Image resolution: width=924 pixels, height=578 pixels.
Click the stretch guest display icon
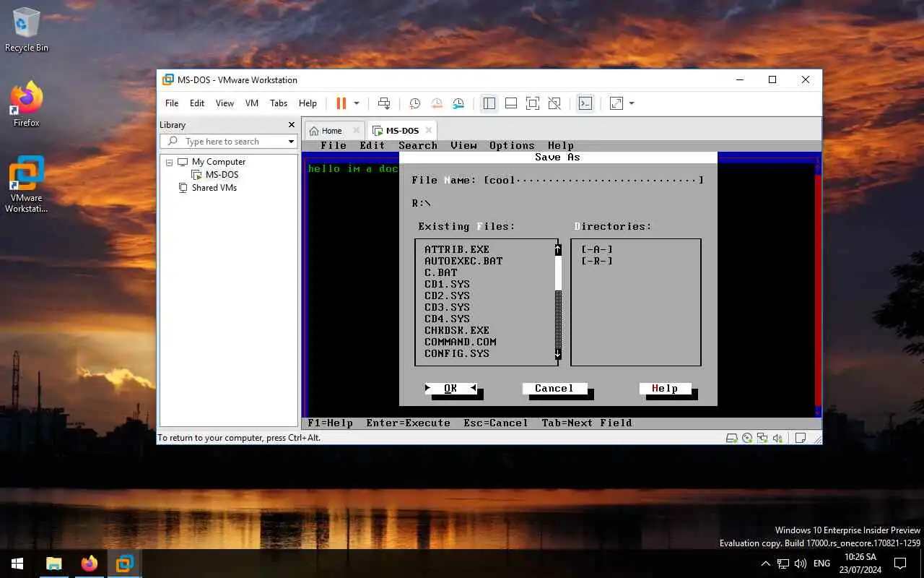pyautogui.click(x=616, y=103)
